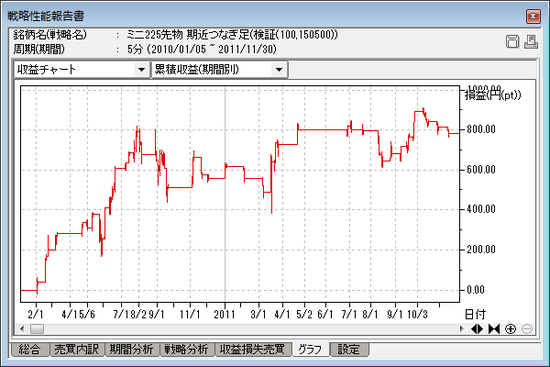The image size is (550, 367).
Task: Click the 600.00 axis label
Action: coord(481,170)
